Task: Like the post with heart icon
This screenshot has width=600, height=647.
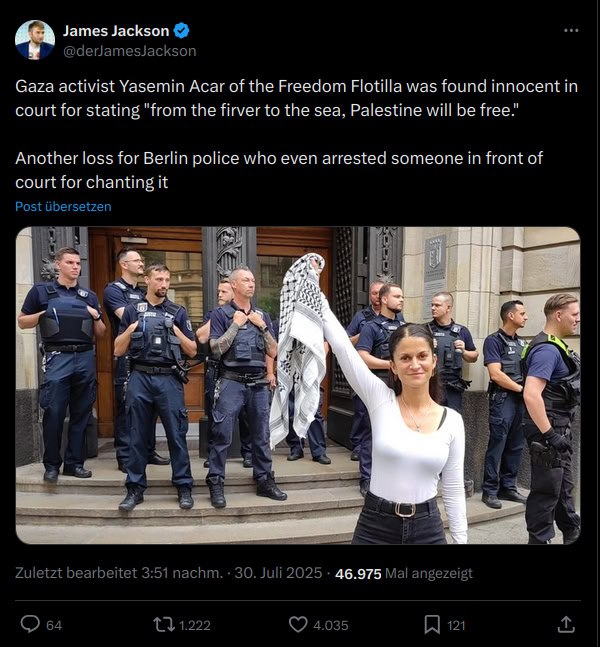Action: [x=298, y=624]
